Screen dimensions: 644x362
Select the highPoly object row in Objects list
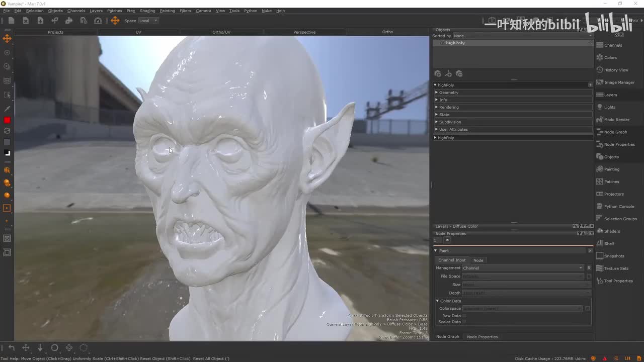point(513,43)
